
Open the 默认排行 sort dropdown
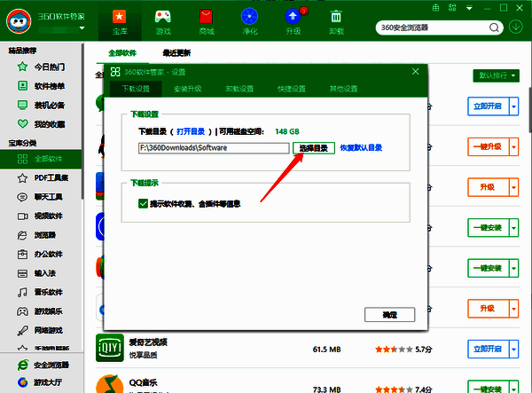[496, 75]
